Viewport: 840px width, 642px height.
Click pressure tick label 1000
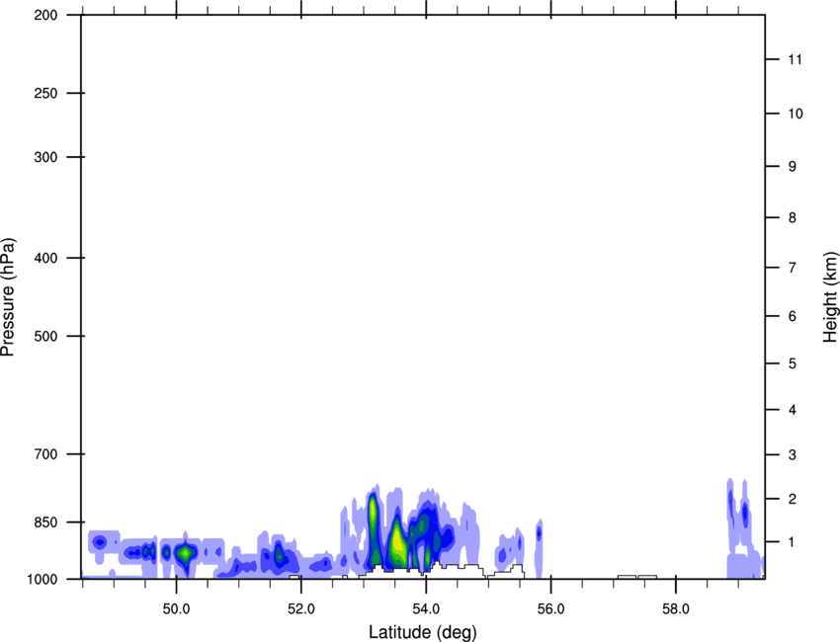click(42, 579)
